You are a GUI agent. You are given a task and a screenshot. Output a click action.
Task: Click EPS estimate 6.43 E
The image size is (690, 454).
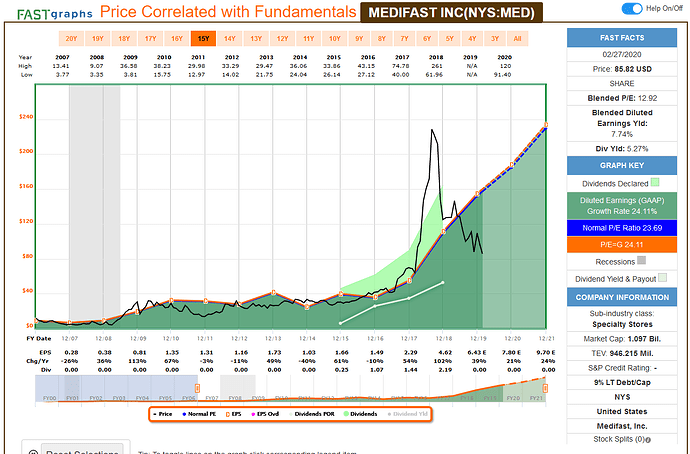click(x=477, y=352)
